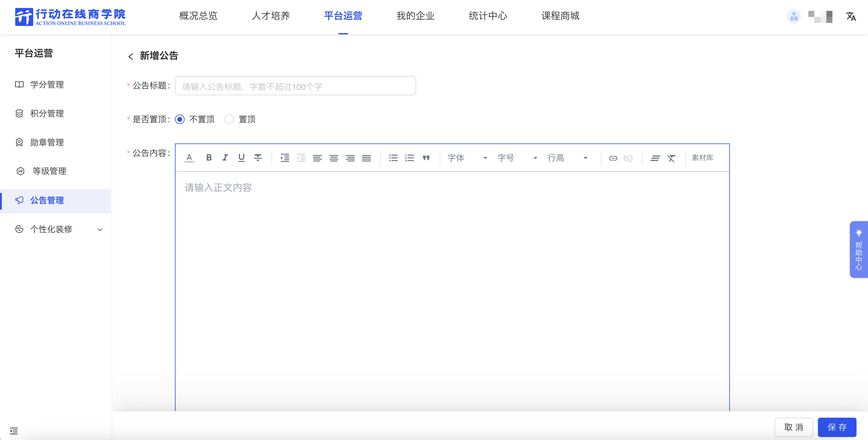Focus the 公告标题 input field
Viewport: 868px width, 440px height.
click(x=296, y=86)
